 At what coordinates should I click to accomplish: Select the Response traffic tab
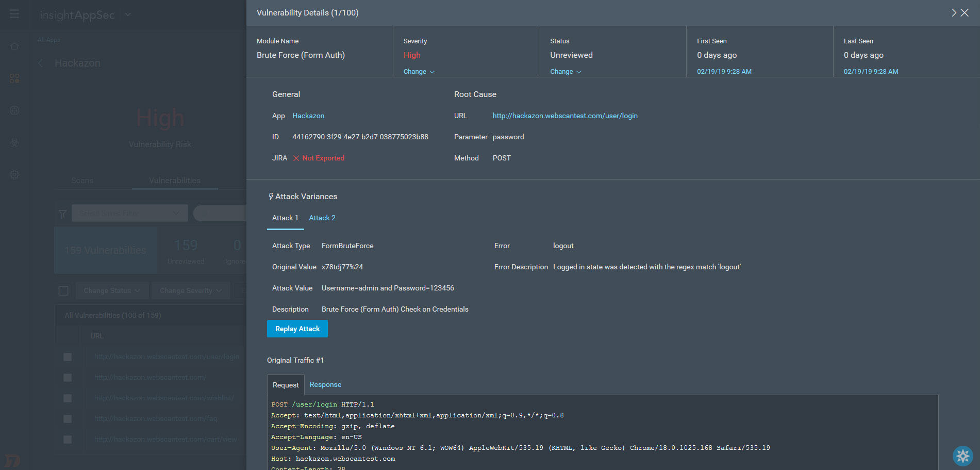[325, 385]
